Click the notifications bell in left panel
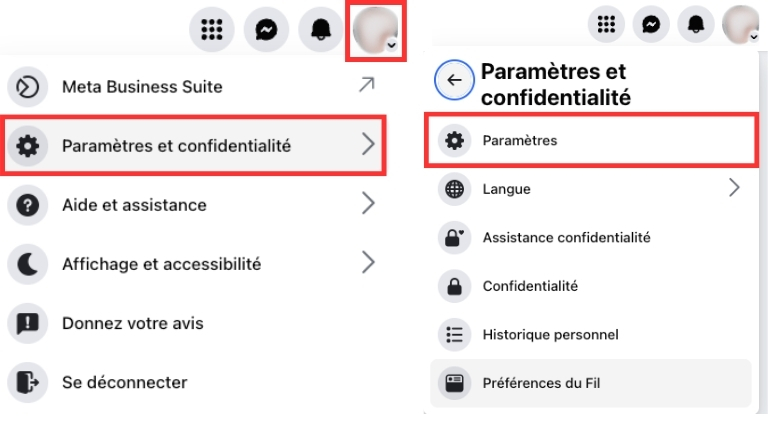This screenshot has width=768, height=432. tap(320, 30)
